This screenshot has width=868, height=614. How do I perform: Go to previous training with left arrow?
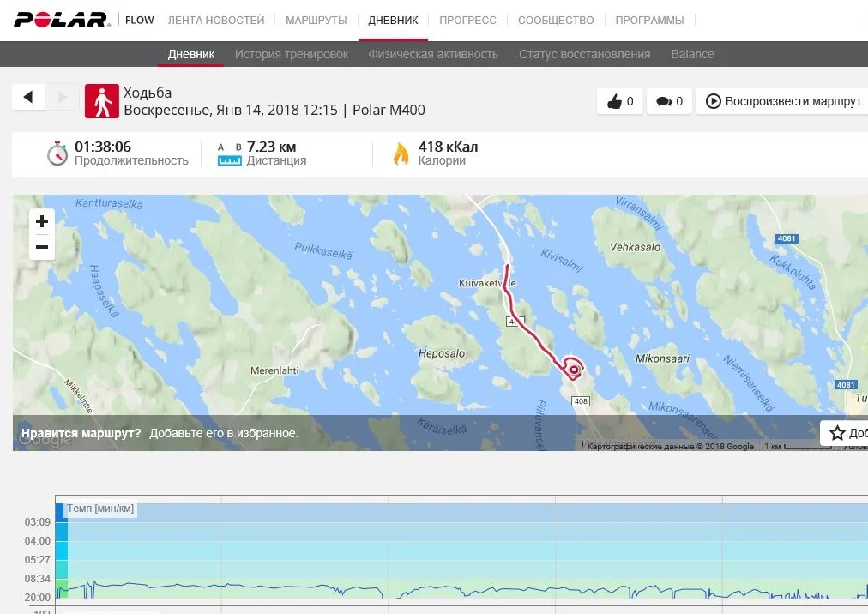pyautogui.click(x=28, y=98)
